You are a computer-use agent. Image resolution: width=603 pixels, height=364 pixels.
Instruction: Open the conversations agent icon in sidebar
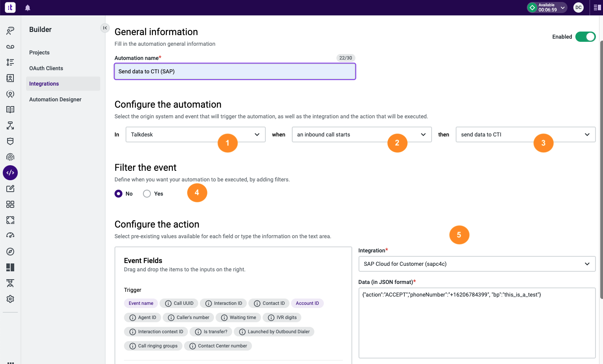(x=10, y=31)
